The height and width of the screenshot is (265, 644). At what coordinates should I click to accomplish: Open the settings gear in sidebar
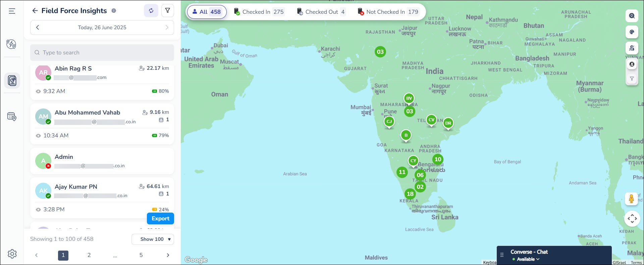coord(12,254)
